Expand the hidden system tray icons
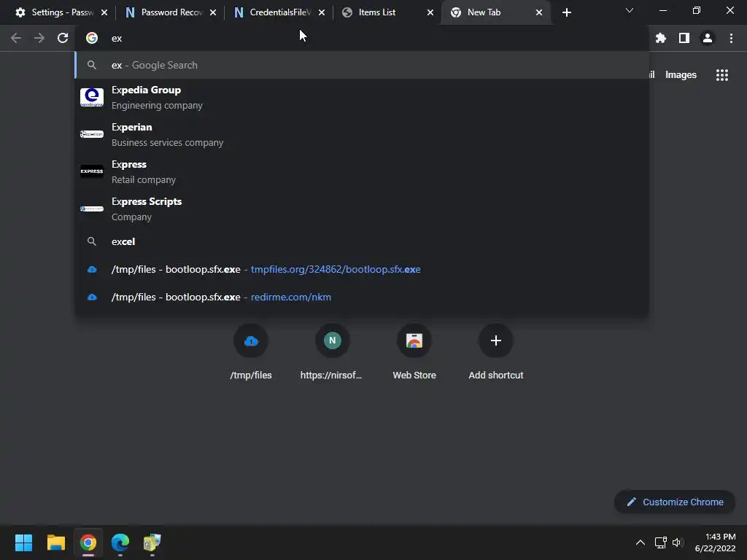Image resolution: width=747 pixels, height=560 pixels. (640, 542)
